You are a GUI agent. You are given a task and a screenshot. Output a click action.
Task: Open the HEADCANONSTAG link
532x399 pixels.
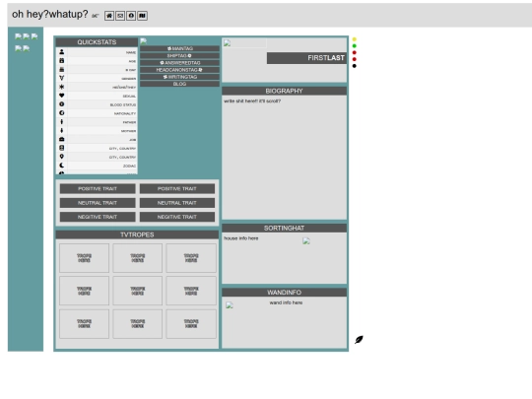click(180, 70)
